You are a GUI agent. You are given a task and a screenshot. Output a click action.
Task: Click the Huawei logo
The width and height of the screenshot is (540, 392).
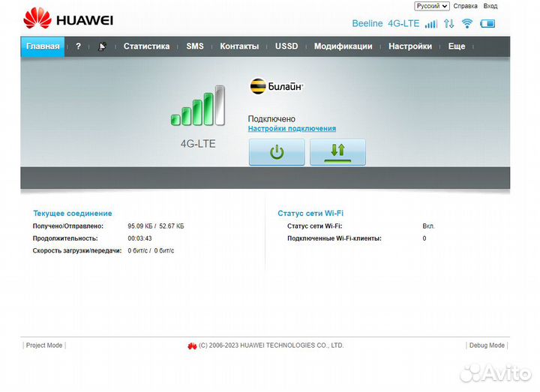point(68,19)
